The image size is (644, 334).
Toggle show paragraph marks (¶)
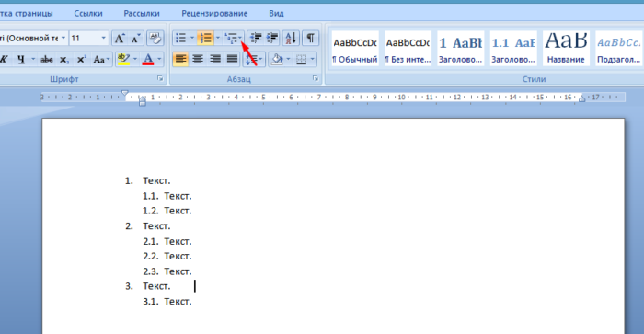click(311, 39)
